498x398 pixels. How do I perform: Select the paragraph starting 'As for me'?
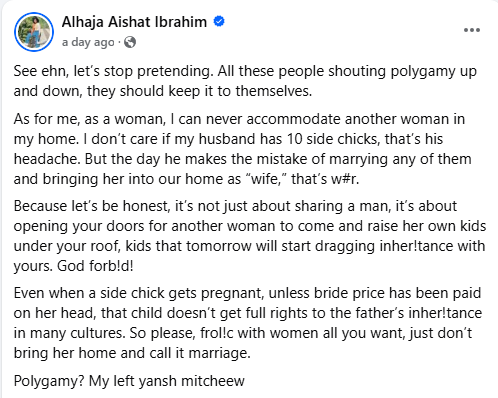243,149
